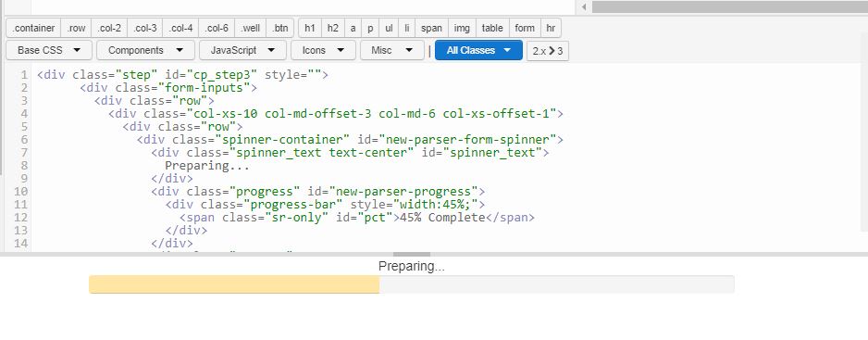Open the JavaScript dropdown menu
The image size is (868, 340).
click(242, 50)
